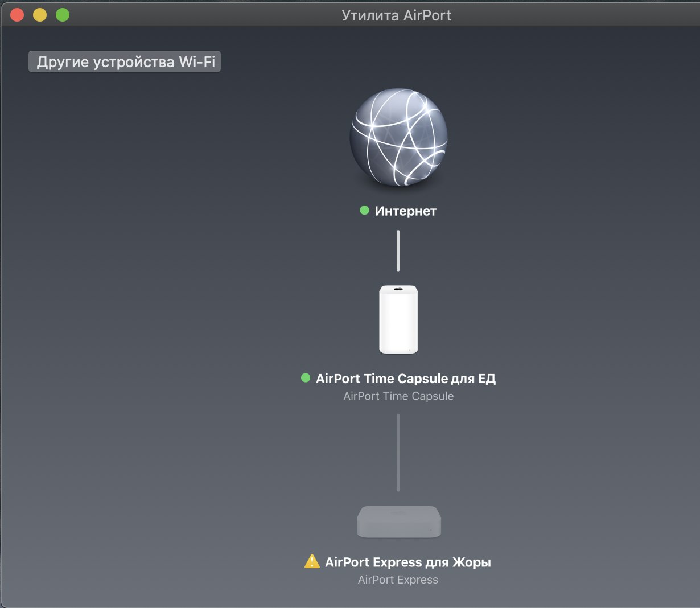Click the gray "AirPort Time Capsule" subtitle

tap(398, 396)
